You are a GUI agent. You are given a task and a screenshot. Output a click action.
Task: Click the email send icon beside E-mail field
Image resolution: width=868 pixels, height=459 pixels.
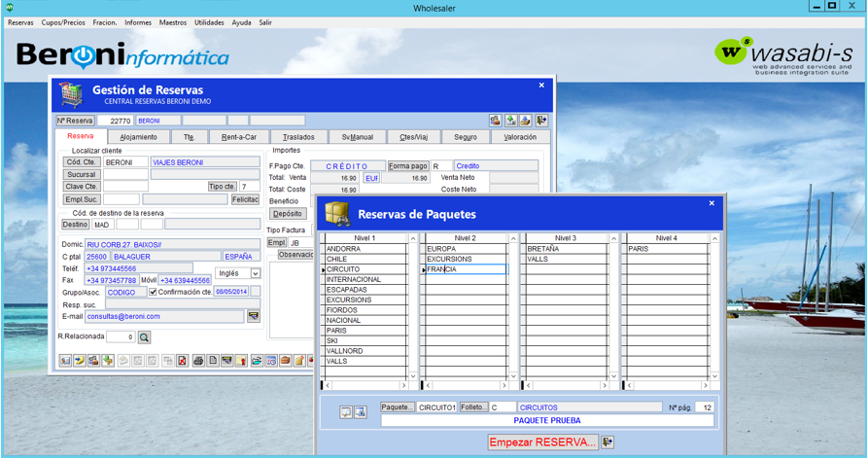coord(254,316)
